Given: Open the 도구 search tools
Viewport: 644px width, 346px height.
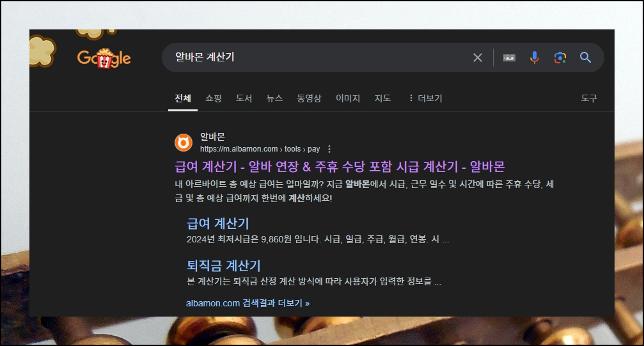Looking at the screenshot, I should point(588,98).
